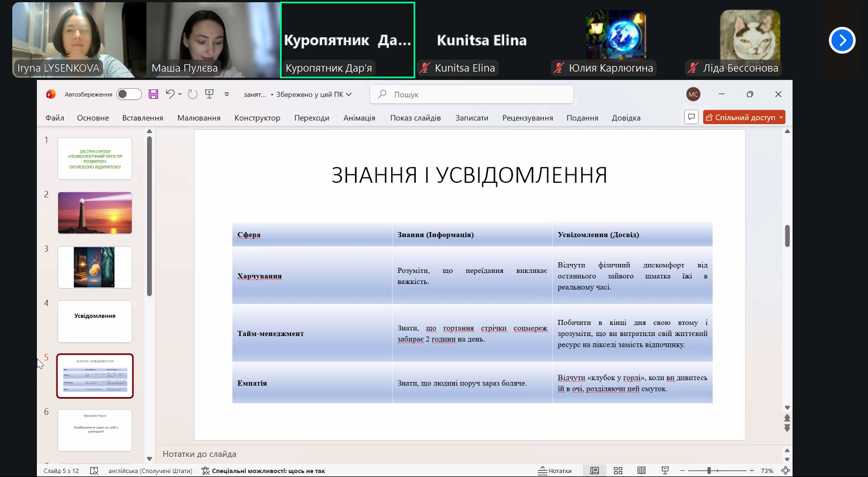Click the zoom slider in status bar
The image size is (868, 477).
pyautogui.click(x=709, y=471)
